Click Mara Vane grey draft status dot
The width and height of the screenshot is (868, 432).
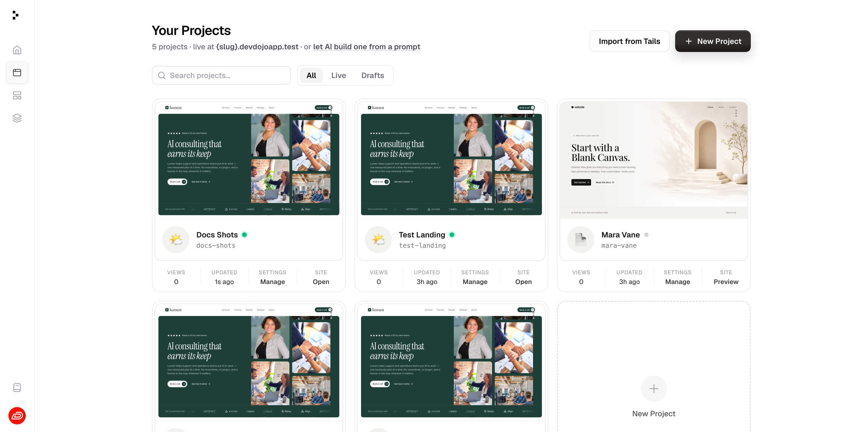(646, 235)
